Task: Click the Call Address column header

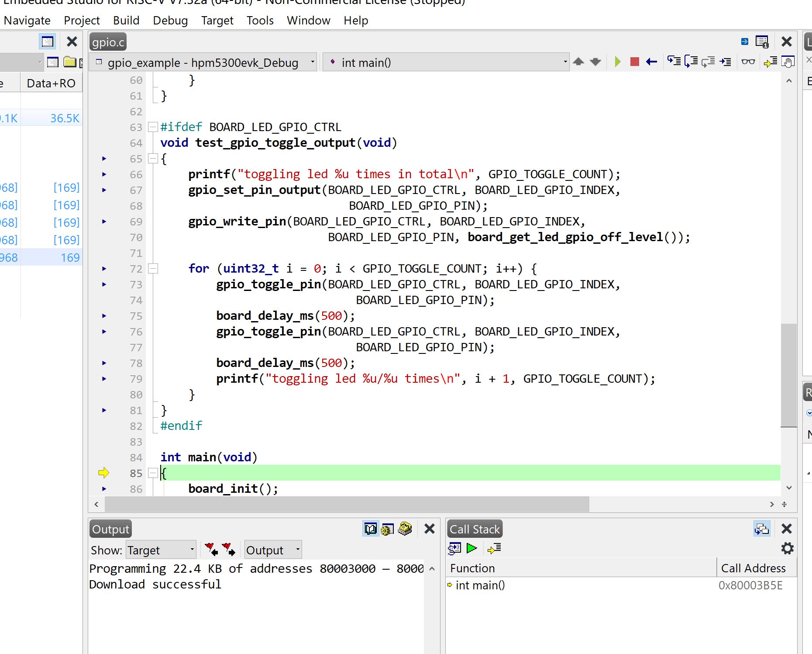Action: click(x=757, y=568)
